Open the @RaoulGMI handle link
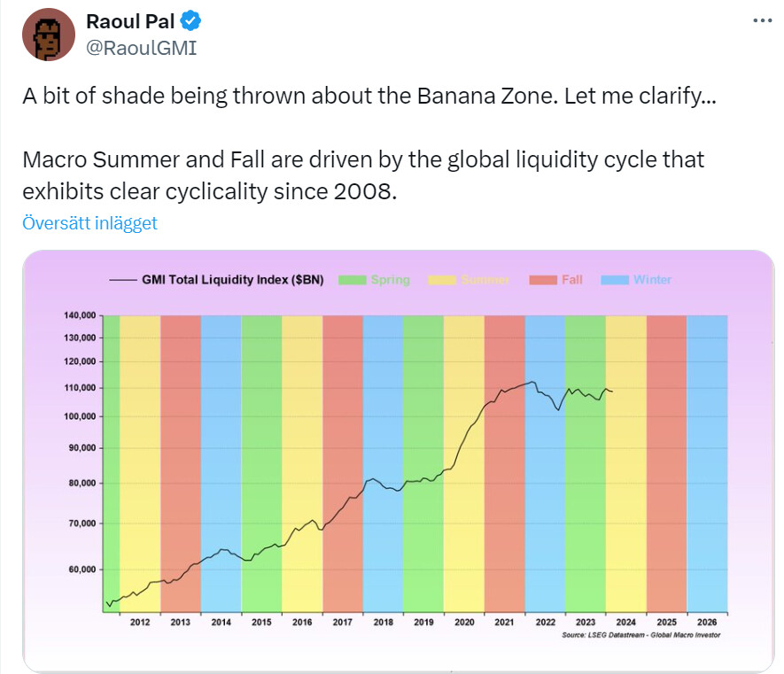Image resolution: width=784 pixels, height=674 pixels. [141, 48]
